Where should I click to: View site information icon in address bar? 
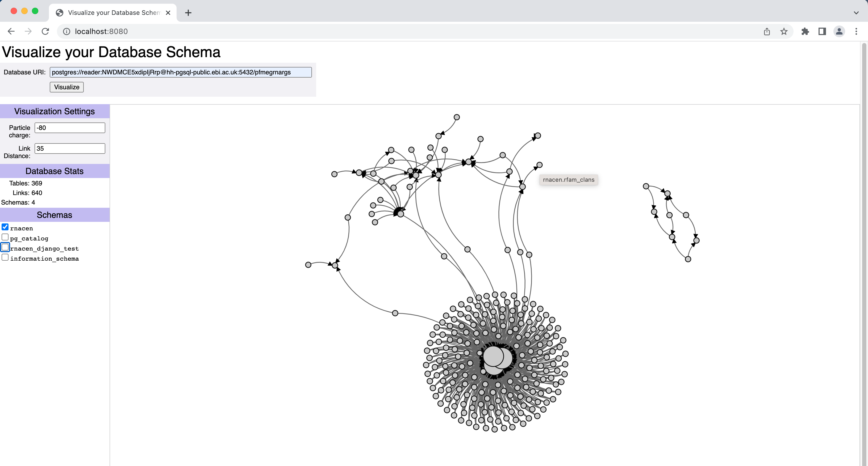pyautogui.click(x=67, y=31)
